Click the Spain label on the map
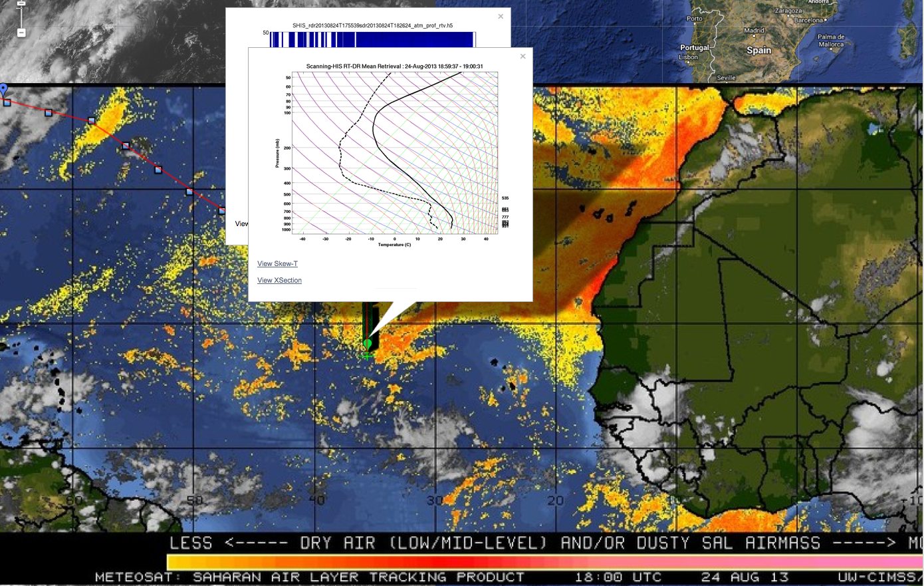 pyautogui.click(x=758, y=51)
